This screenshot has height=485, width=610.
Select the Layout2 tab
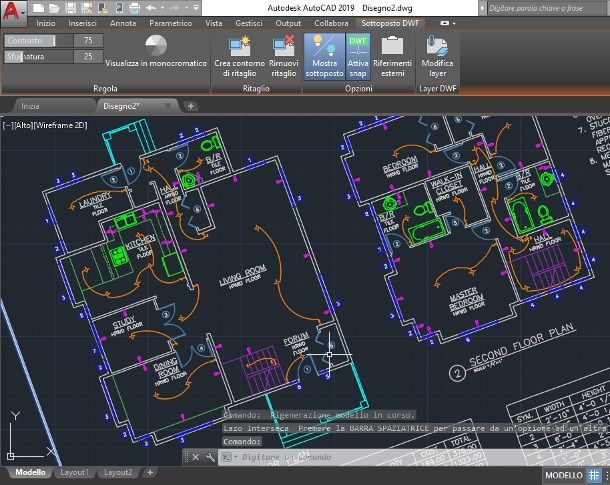pos(118,472)
